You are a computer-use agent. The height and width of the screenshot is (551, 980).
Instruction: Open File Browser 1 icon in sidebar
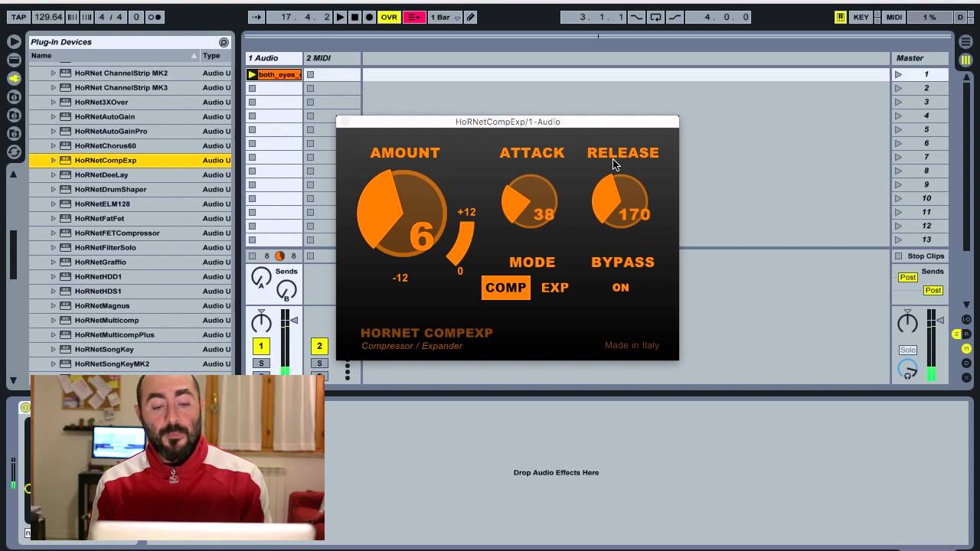(14, 96)
